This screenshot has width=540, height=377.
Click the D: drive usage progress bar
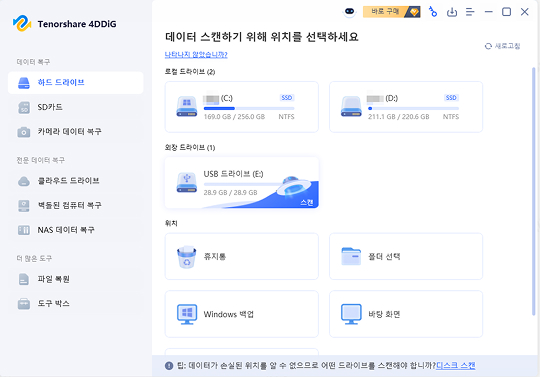tap(413, 108)
